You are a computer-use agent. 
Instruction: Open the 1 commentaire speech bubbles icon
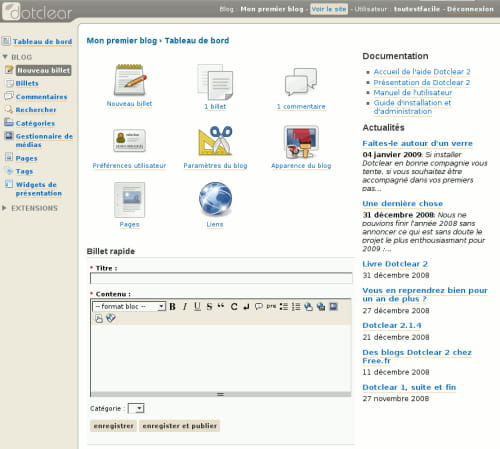point(301,82)
